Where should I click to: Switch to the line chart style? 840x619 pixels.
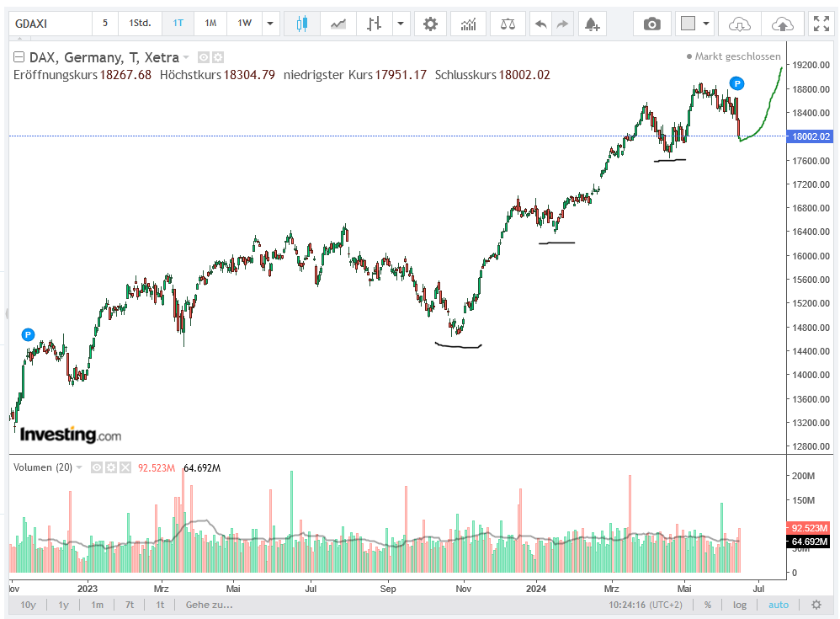[x=338, y=23]
